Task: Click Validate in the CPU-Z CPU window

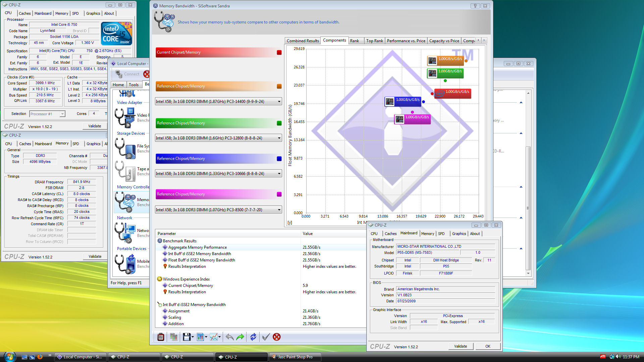Action: click(x=95, y=126)
